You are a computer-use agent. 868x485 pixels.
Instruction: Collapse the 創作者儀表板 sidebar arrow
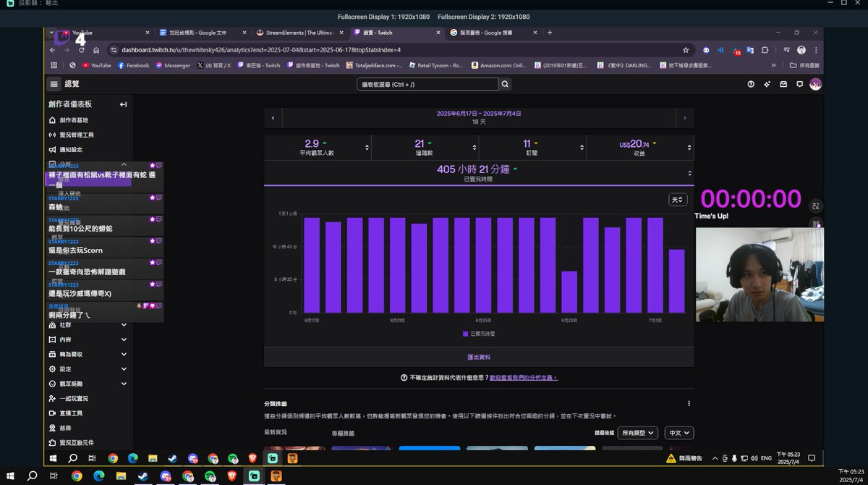pyautogui.click(x=123, y=104)
